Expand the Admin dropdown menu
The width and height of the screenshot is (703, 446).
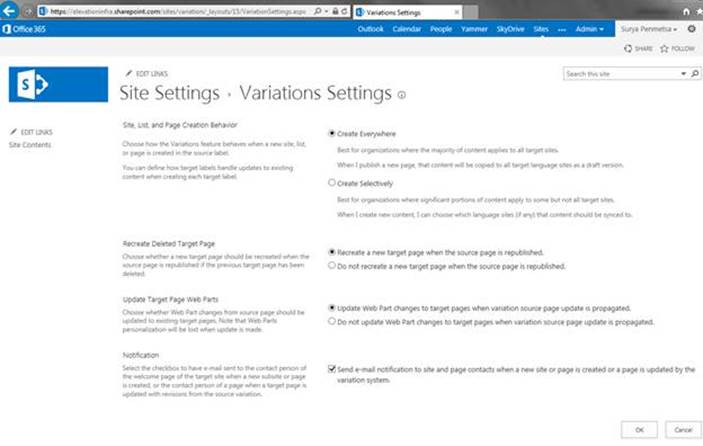(x=590, y=29)
